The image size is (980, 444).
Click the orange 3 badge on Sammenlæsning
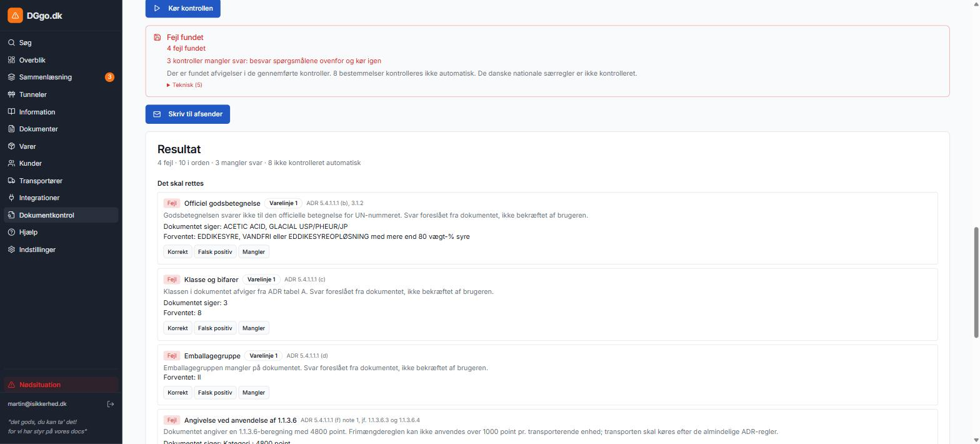tap(109, 77)
